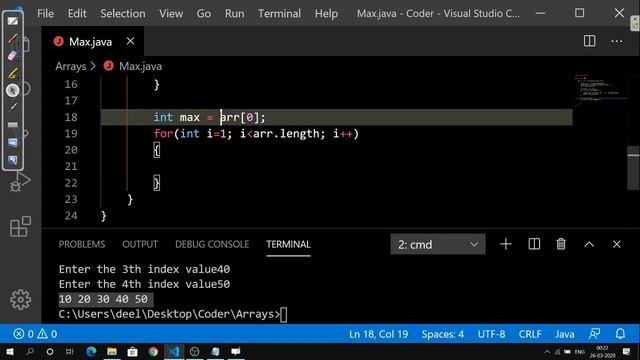Open Windows Action Center notifications
Screen dimensions: 640x360
click(626, 351)
